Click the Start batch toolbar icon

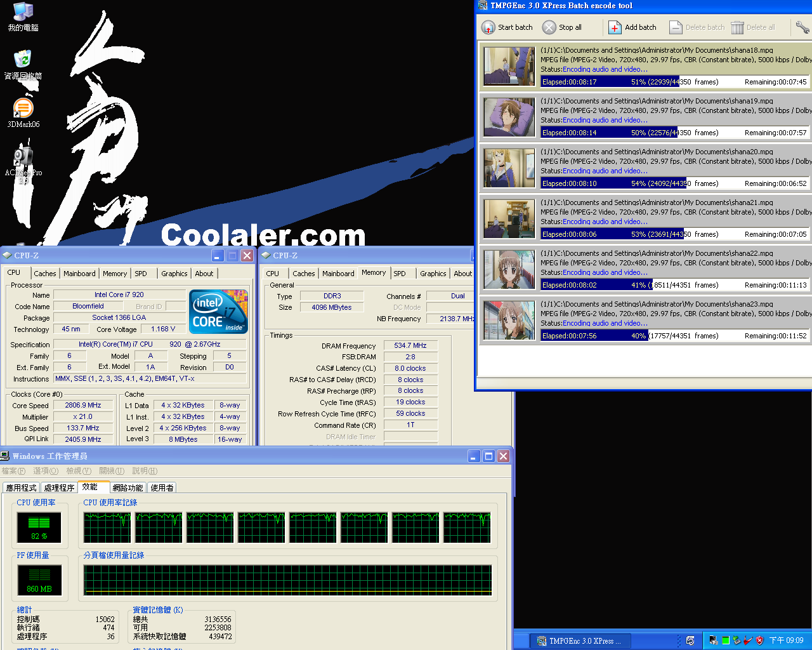pyautogui.click(x=488, y=27)
